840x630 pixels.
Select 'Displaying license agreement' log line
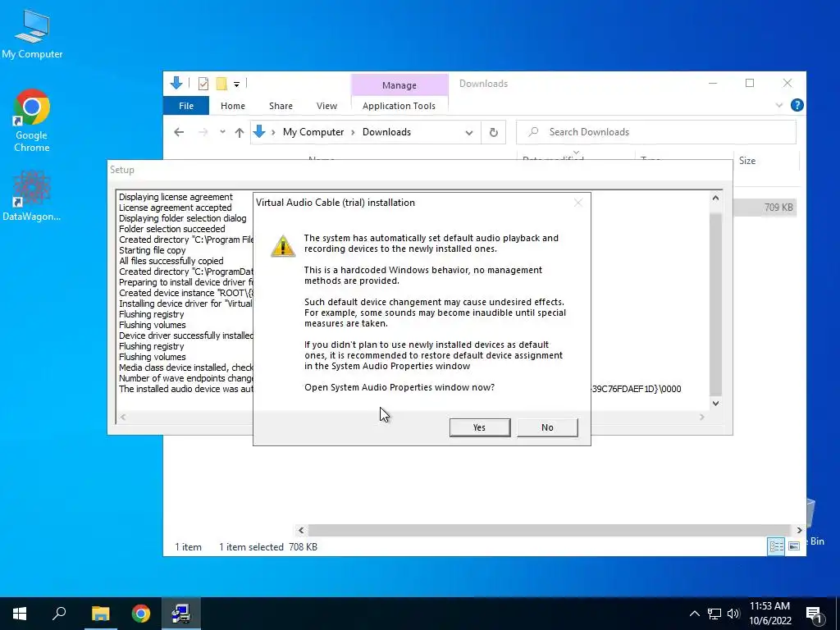pyautogui.click(x=176, y=197)
